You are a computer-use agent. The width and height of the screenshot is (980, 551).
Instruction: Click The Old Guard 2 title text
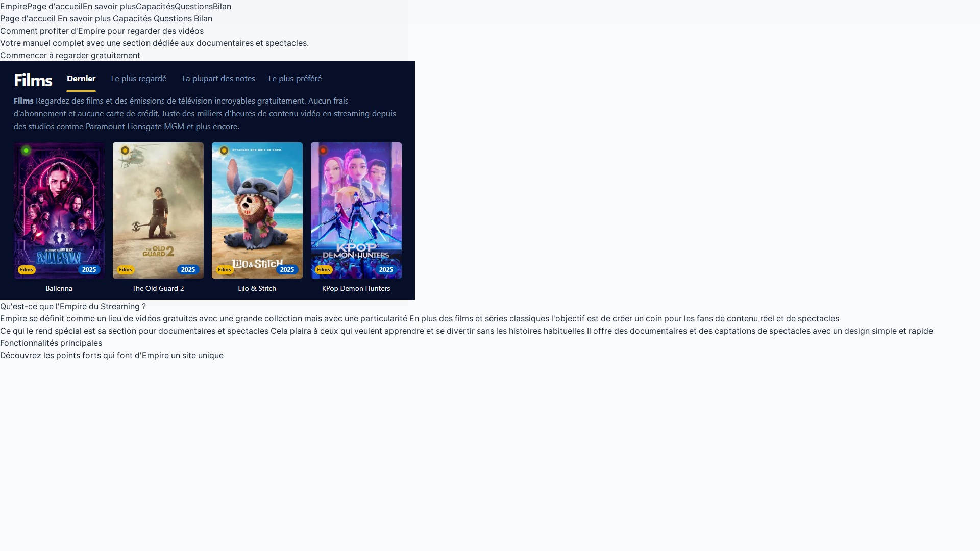coord(158,288)
